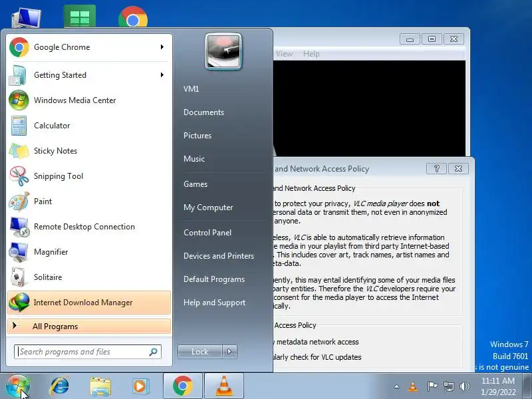Screen dimensions: 532x399
Task: Maximize the VLC media player window
Action: point(432,39)
